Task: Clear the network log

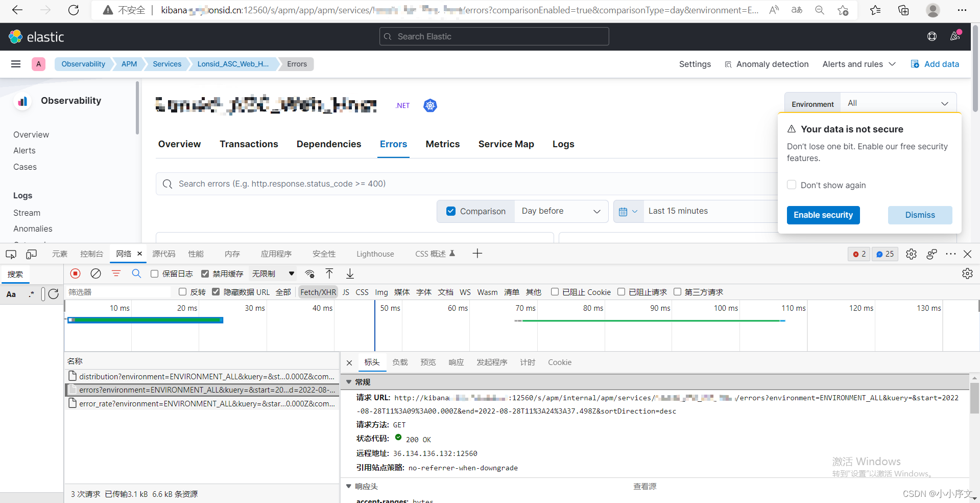Action: (95, 273)
